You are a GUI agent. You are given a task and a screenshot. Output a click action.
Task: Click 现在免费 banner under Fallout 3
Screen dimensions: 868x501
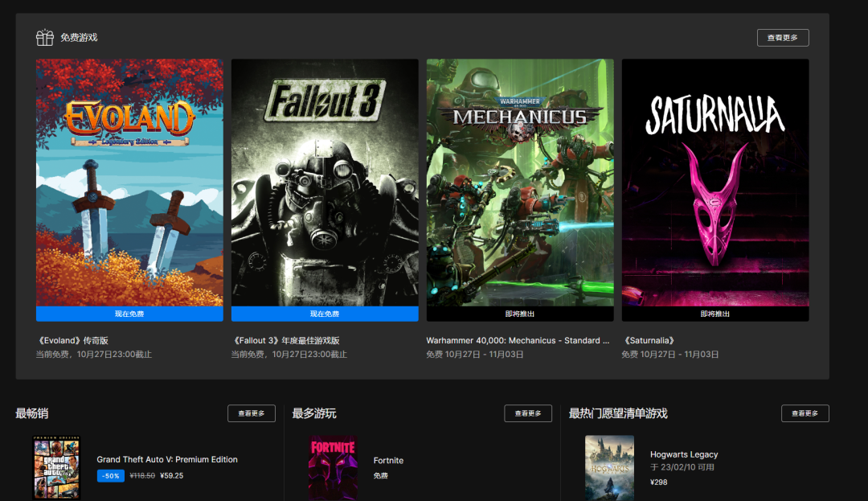coord(325,314)
